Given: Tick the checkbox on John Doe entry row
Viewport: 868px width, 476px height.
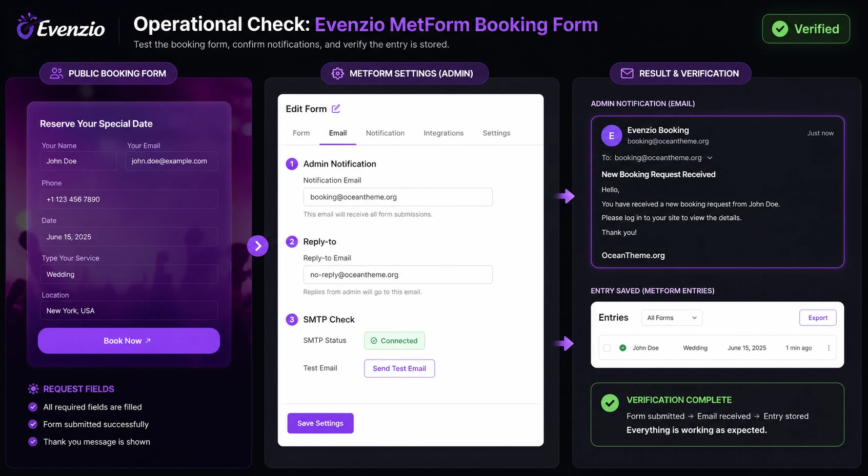Looking at the screenshot, I should point(607,348).
